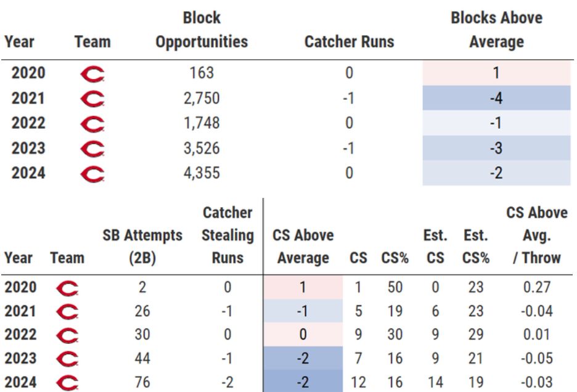Click the Reds logo in the 2023 blocking row
577x392 pixels.
[x=92, y=148]
